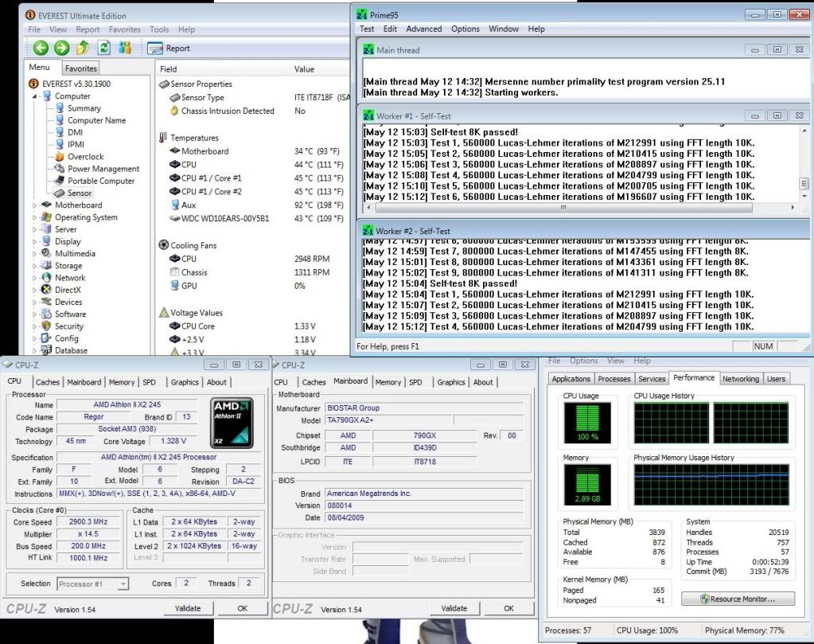This screenshot has height=644, width=814.
Task: Click the Portable Computer icon in tree
Action: point(60,181)
